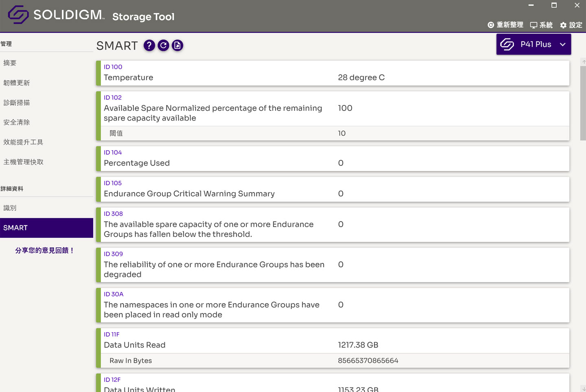Screen dimensions: 586x392
Task: Click the scrollbar down arrow
Action: [x=583, y=389]
